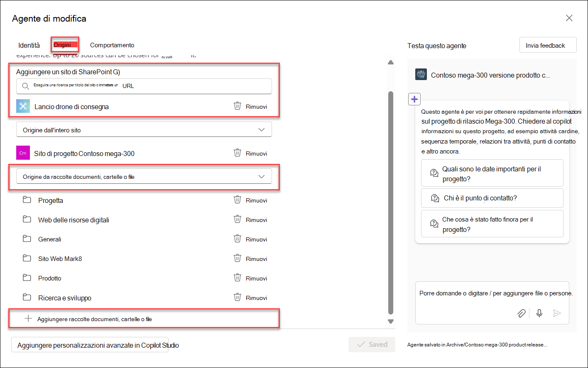Switch to the Identità tab

tap(29, 45)
